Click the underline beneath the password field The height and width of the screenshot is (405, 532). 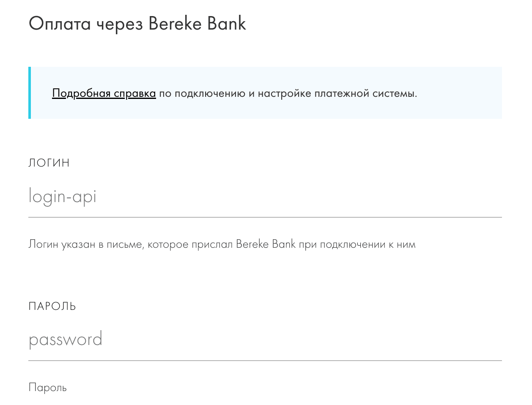265,361
